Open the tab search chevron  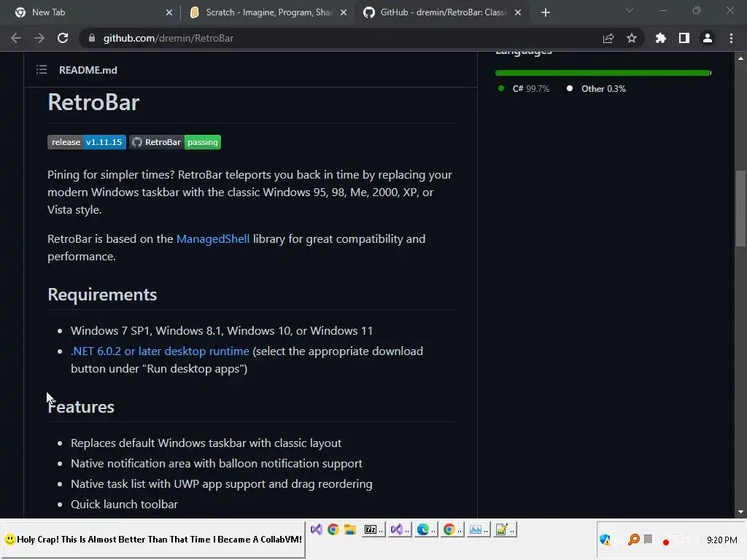pyautogui.click(x=630, y=10)
